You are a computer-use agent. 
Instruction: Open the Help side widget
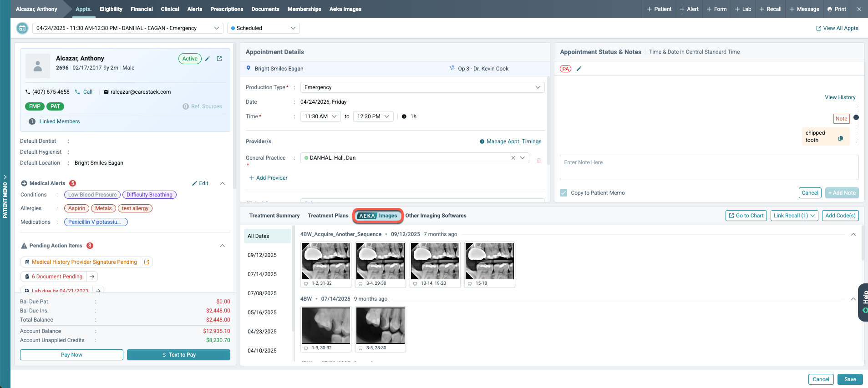pyautogui.click(x=863, y=302)
